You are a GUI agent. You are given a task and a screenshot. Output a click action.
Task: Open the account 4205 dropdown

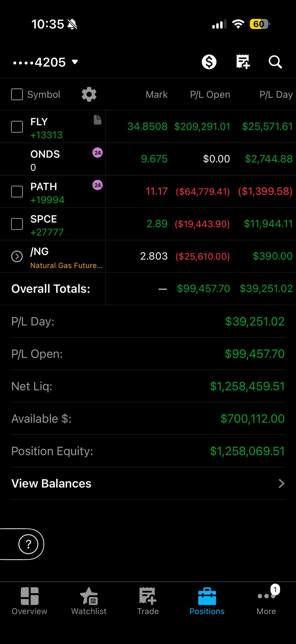coord(46,62)
